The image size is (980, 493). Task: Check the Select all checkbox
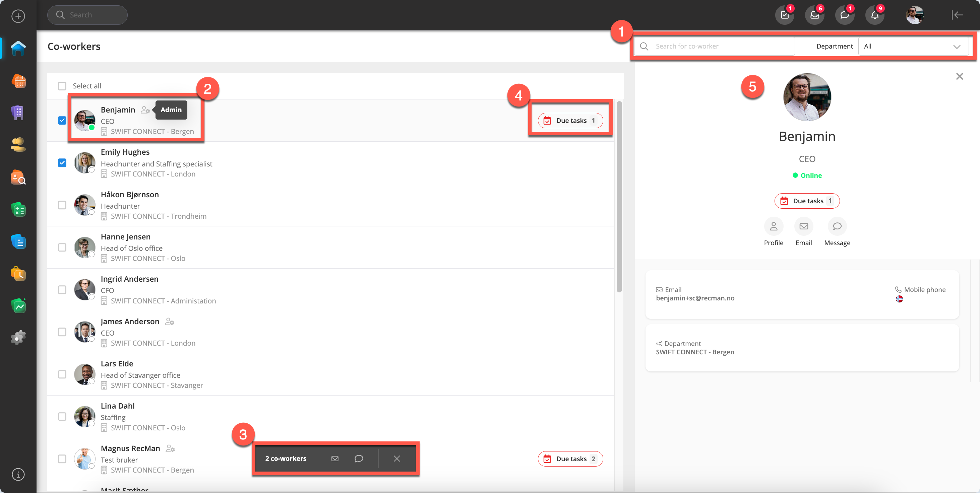62,86
